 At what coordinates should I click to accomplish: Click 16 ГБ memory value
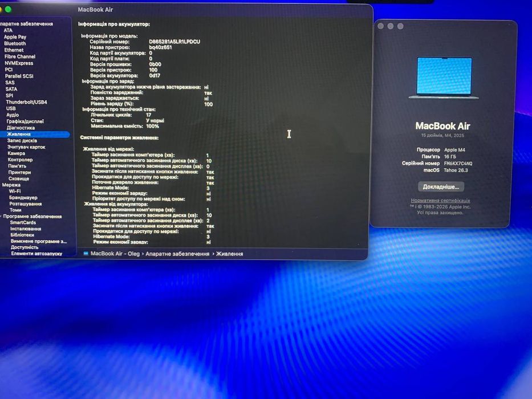coord(450,156)
